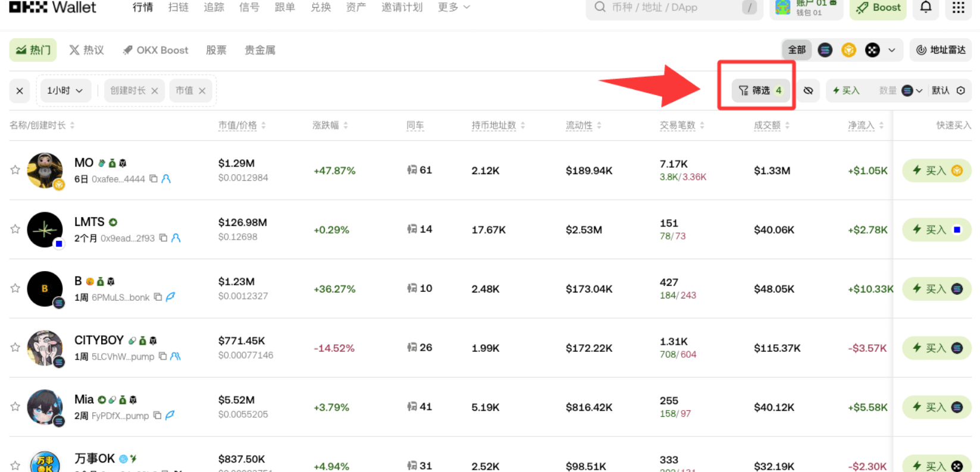Switch to the 热议 tab
980x472 pixels.
coord(86,50)
